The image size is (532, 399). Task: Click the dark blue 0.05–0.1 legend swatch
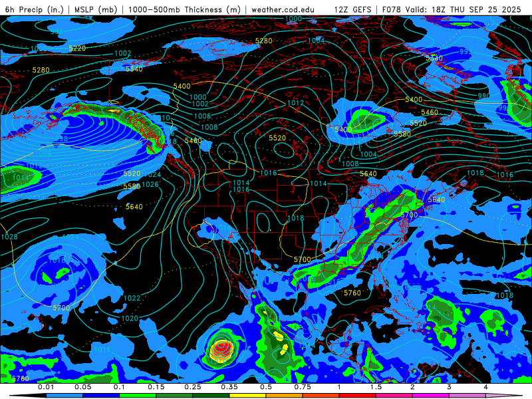[101, 396]
